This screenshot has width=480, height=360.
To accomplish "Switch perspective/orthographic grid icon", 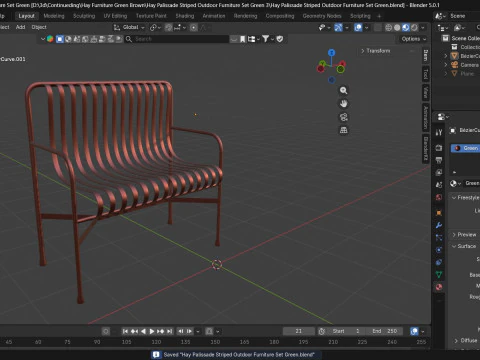I will (343, 130).
